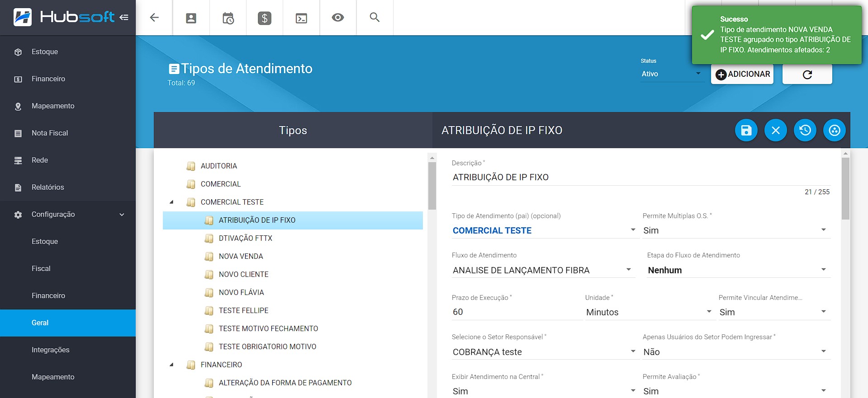The height and width of the screenshot is (398, 868).
Task: Click the form panel vertical scrollbar
Action: coord(845,188)
